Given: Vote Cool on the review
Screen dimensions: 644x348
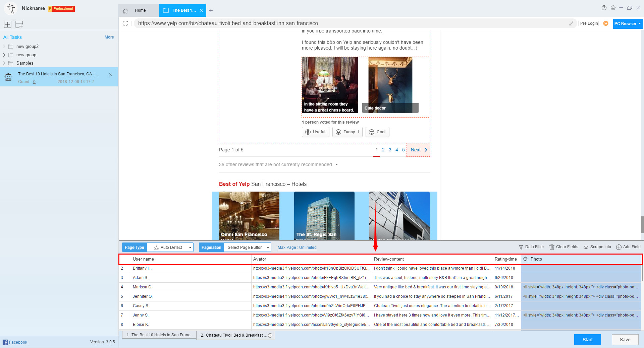Looking at the screenshot, I should click(x=377, y=132).
